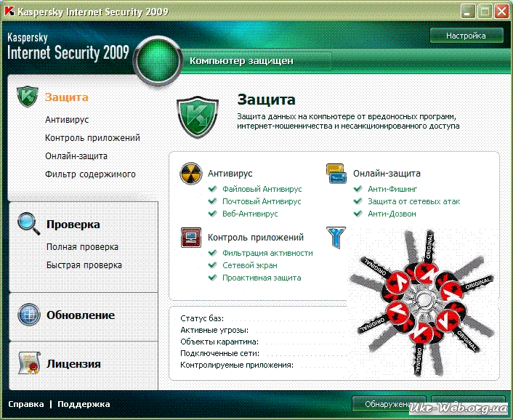This screenshot has width=513, height=420.
Task: Open Фильтрация активности component link
Action: [267, 253]
